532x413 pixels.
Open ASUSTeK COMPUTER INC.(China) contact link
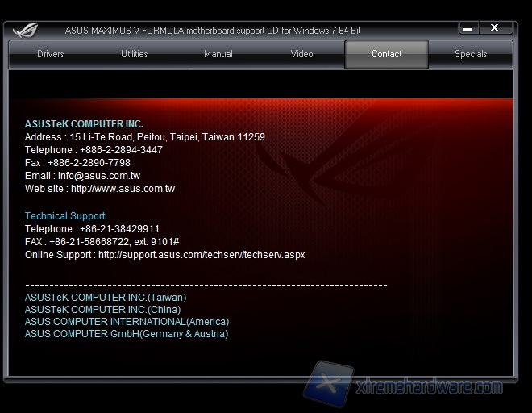tap(102, 310)
